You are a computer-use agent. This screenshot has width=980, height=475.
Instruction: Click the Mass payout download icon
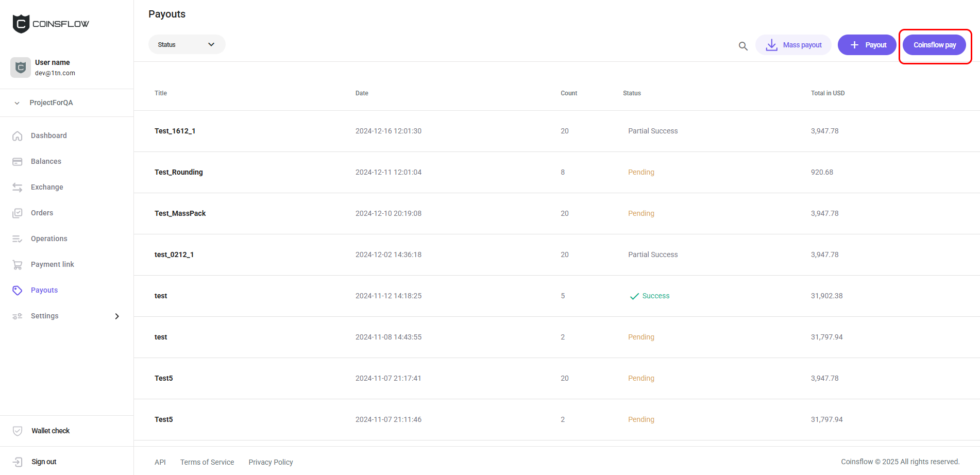[x=771, y=45]
